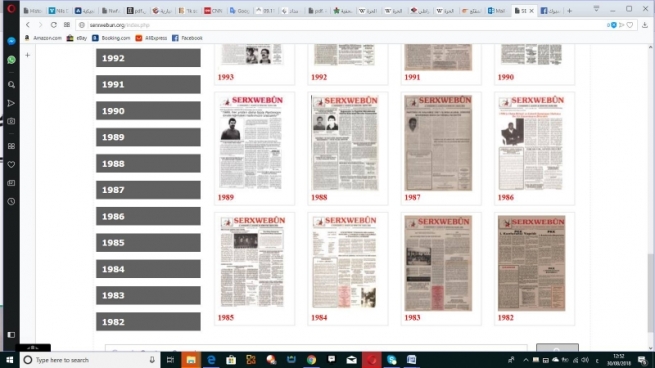The image size is (655, 368).
Task: Open Action Center notifications icon
Action: pos(642,360)
